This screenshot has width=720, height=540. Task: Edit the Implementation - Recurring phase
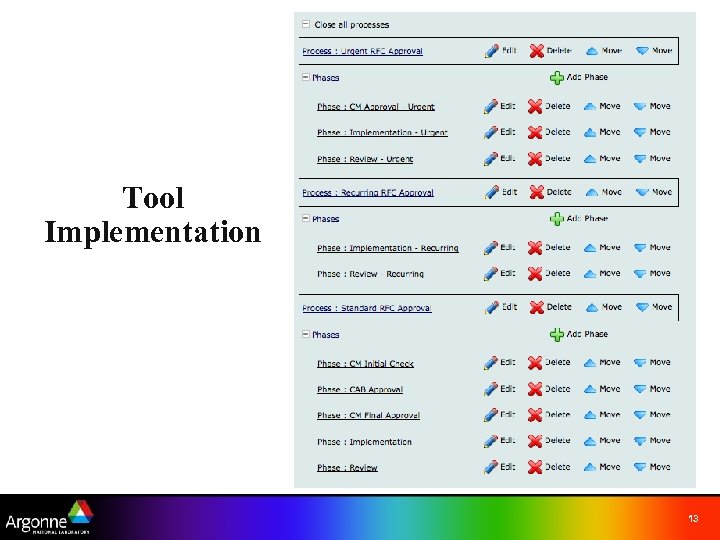click(x=499, y=248)
